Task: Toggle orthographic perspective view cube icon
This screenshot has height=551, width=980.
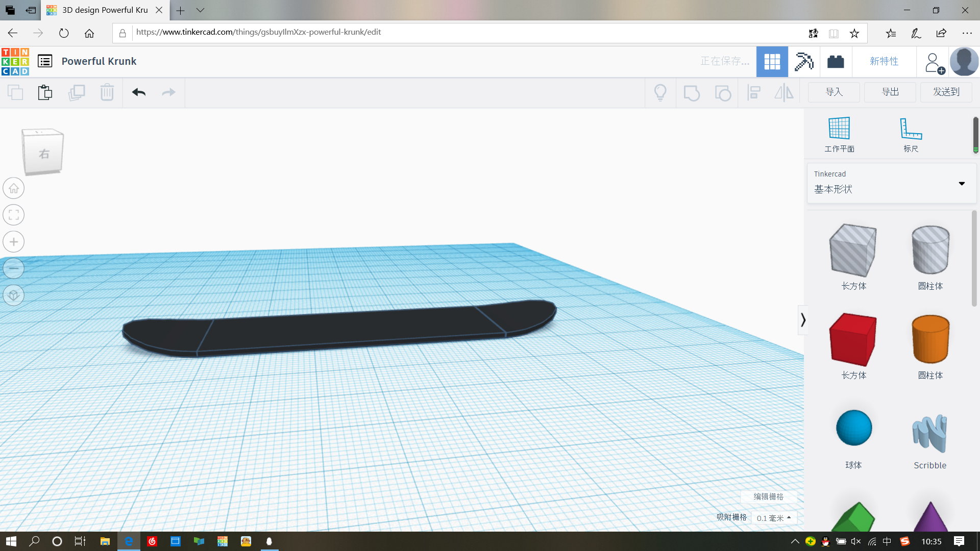Action: [14, 295]
